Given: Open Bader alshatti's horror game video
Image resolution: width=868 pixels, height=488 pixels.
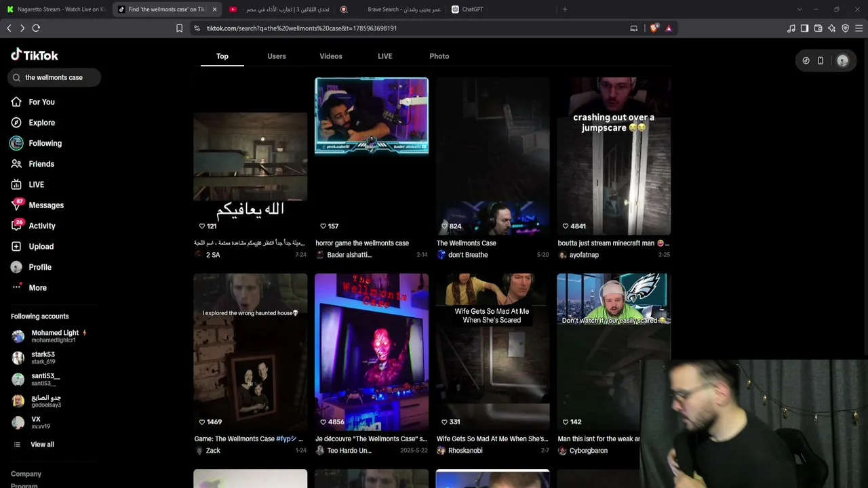Looking at the screenshot, I should (372, 157).
